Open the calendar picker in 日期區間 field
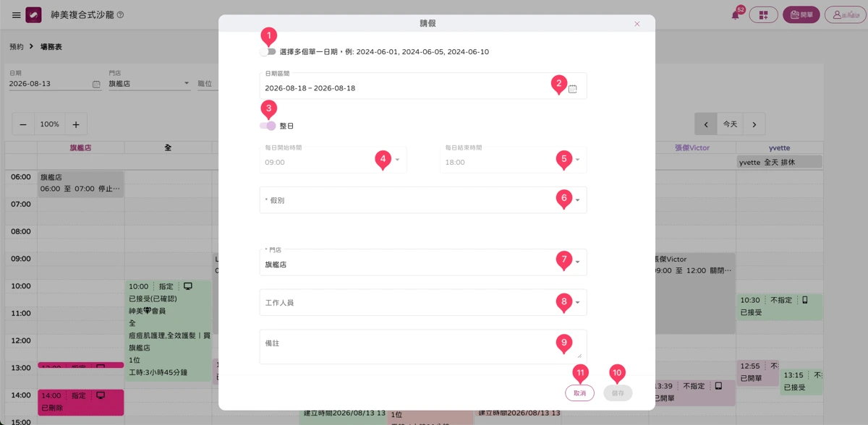 [x=572, y=88]
